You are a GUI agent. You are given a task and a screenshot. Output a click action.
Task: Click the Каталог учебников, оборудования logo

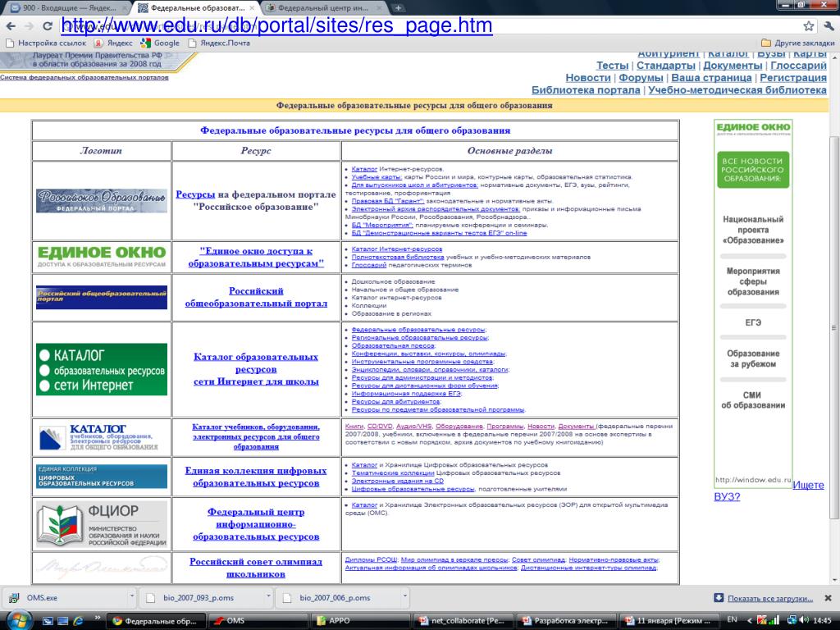[x=101, y=438]
